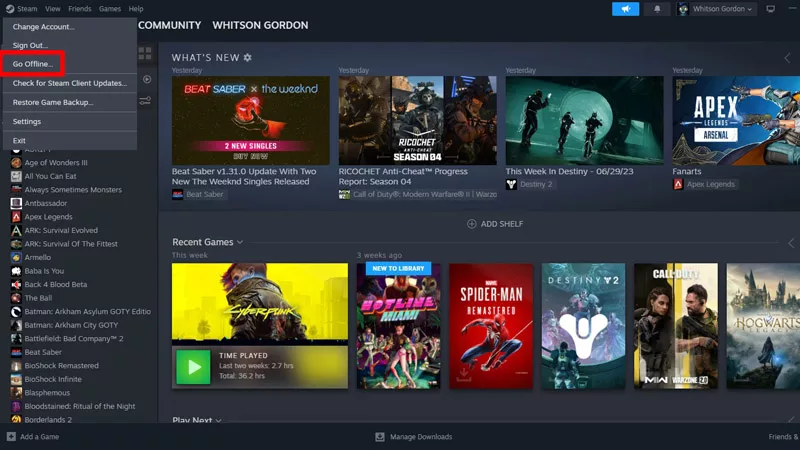This screenshot has width=800, height=450.
Task: Open the Whitson Gordon account dropdown
Action: [x=716, y=9]
